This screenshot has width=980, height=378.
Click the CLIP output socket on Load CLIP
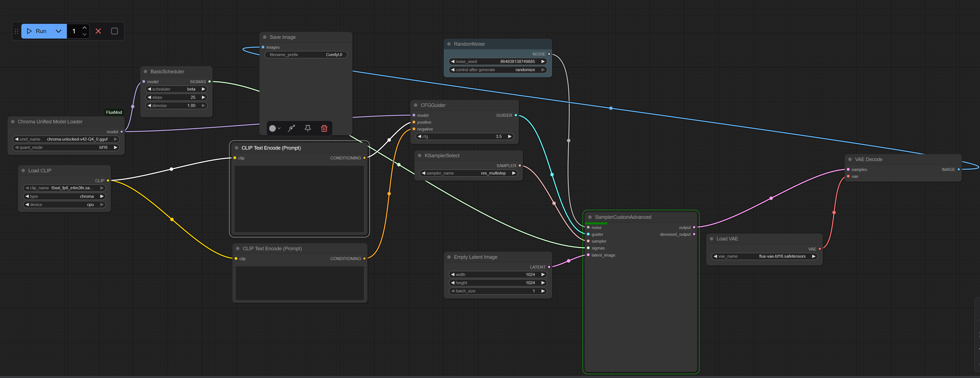pos(108,181)
